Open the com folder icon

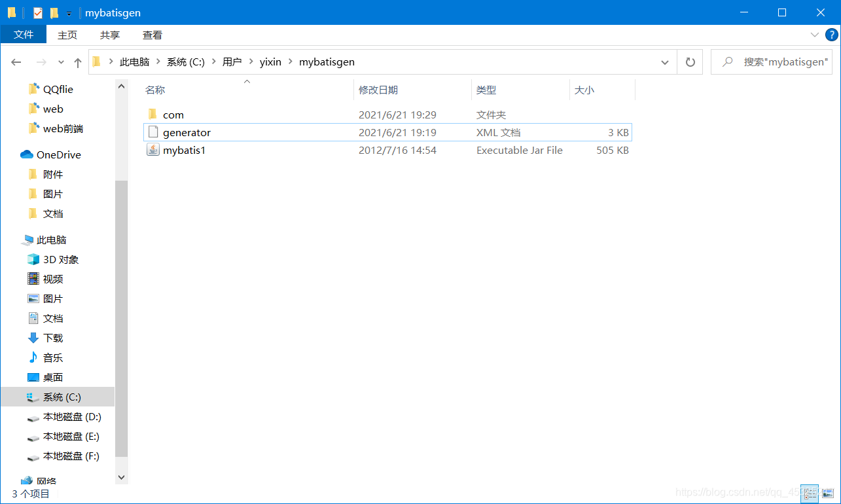152,115
